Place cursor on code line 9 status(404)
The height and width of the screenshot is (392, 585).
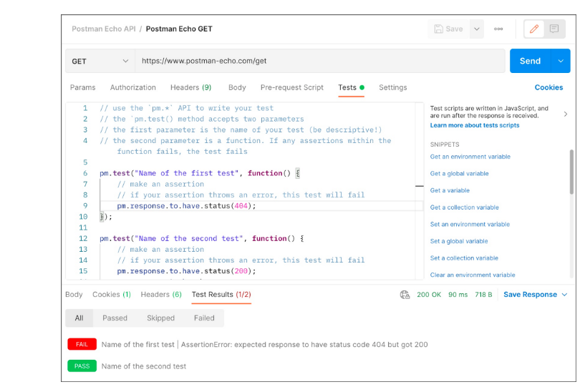click(x=186, y=206)
